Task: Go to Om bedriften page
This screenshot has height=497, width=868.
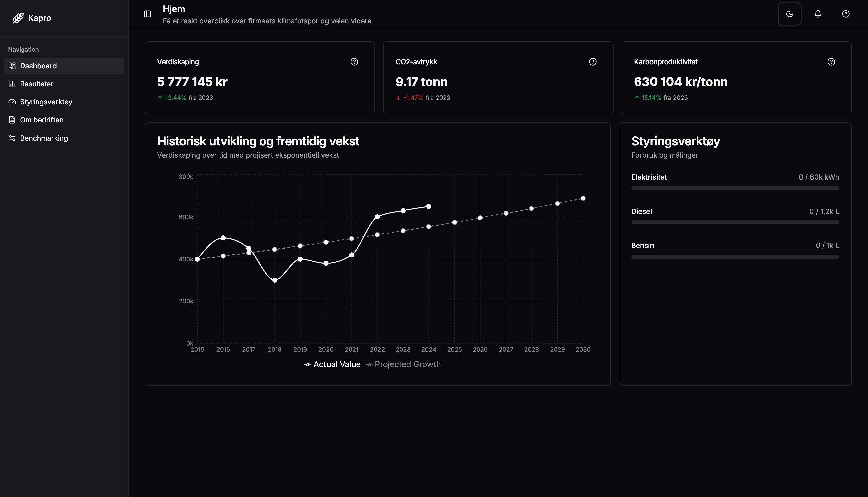Action: point(42,120)
